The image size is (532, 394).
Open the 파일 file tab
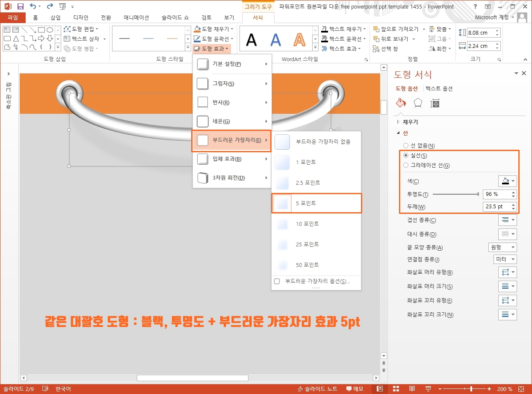coord(13,18)
